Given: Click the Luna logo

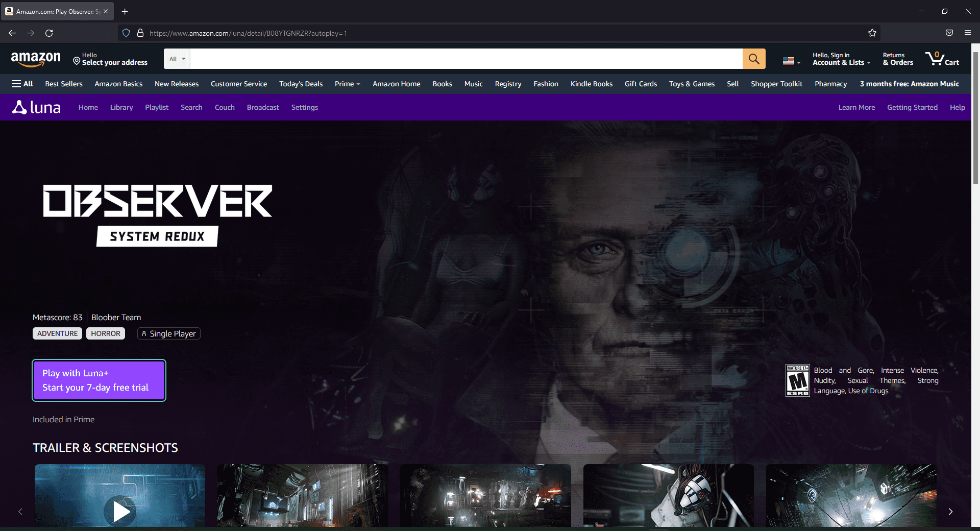Looking at the screenshot, I should pyautogui.click(x=36, y=107).
